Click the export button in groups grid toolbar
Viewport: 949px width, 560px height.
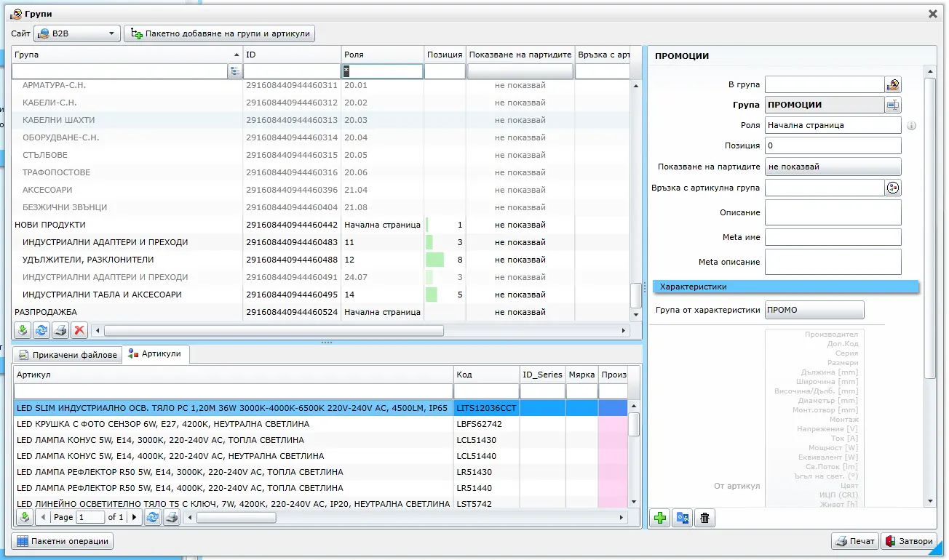23,330
